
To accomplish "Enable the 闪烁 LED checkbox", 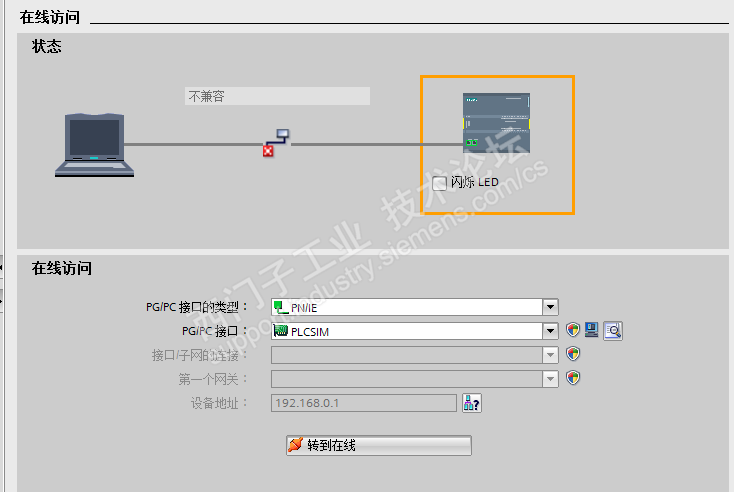I will [x=439, y=183].
